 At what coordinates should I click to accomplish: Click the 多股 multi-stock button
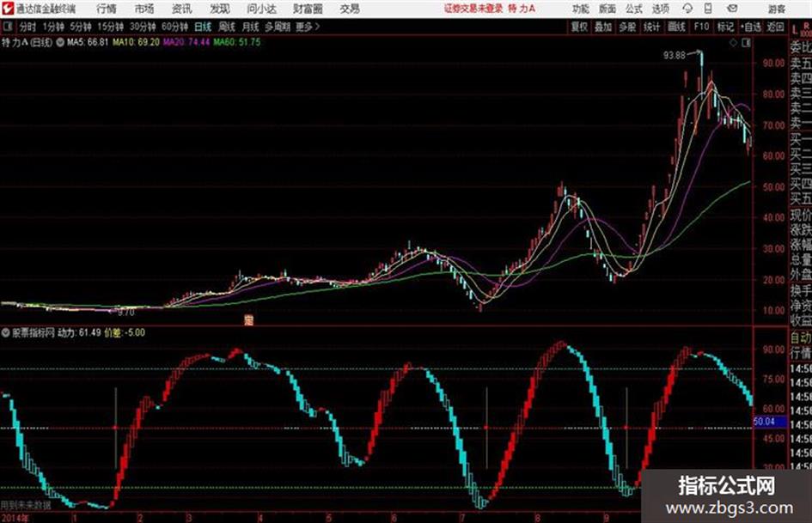point(627,27)
